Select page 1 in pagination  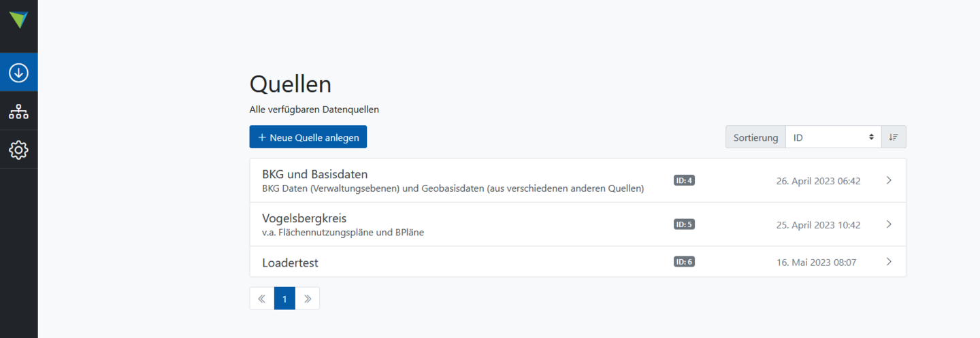284,298
